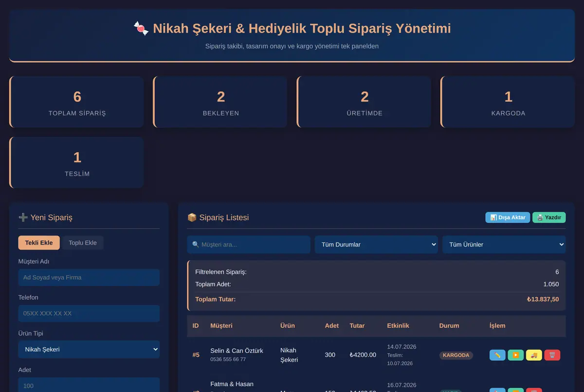The image size is (584, 392).
Task: Click customer name Fatma & Hasan
Action: coord(232,384)
